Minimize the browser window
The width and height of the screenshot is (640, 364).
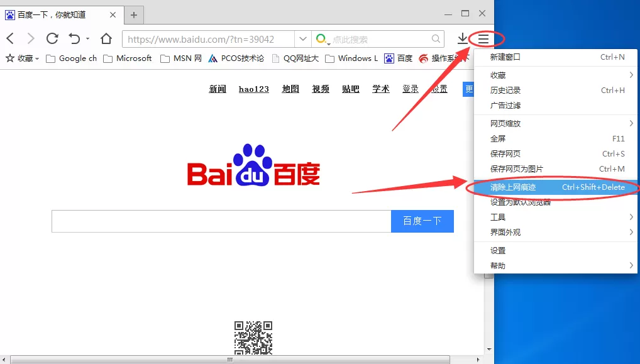click(x=448, y=14)
